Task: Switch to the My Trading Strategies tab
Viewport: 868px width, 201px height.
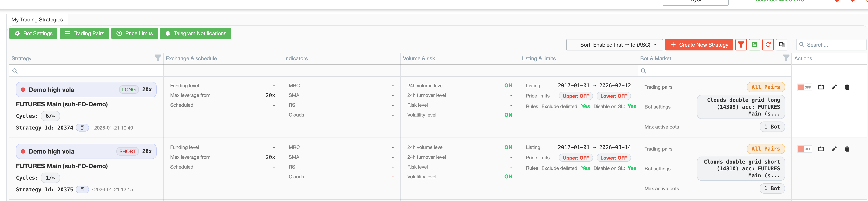Action: click(x=37, y=20)
